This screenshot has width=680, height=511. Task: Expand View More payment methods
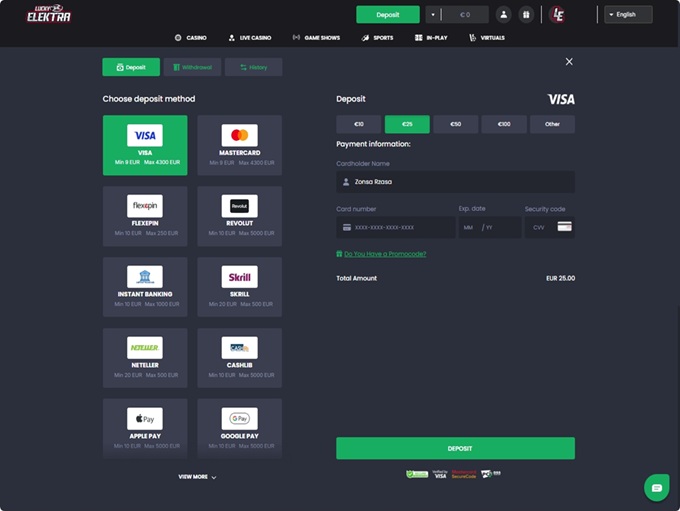pyautogui.click(x=197, y=477)
